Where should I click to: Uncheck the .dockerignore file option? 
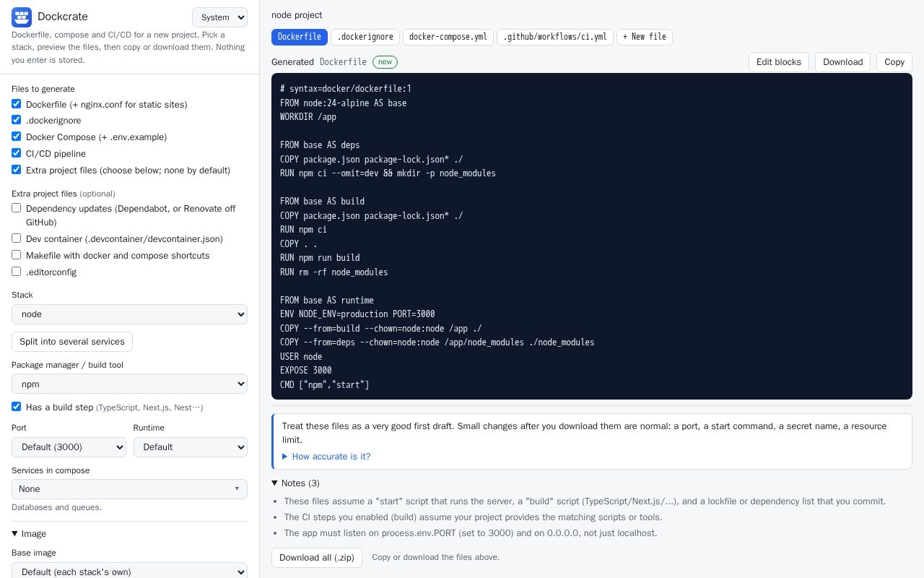click(16, 120)
